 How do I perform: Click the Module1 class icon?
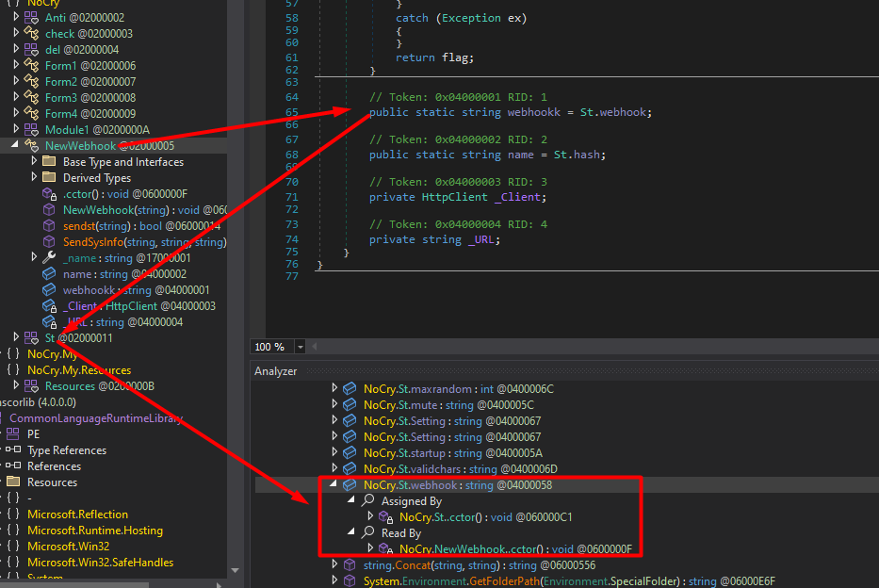point(31,130)
